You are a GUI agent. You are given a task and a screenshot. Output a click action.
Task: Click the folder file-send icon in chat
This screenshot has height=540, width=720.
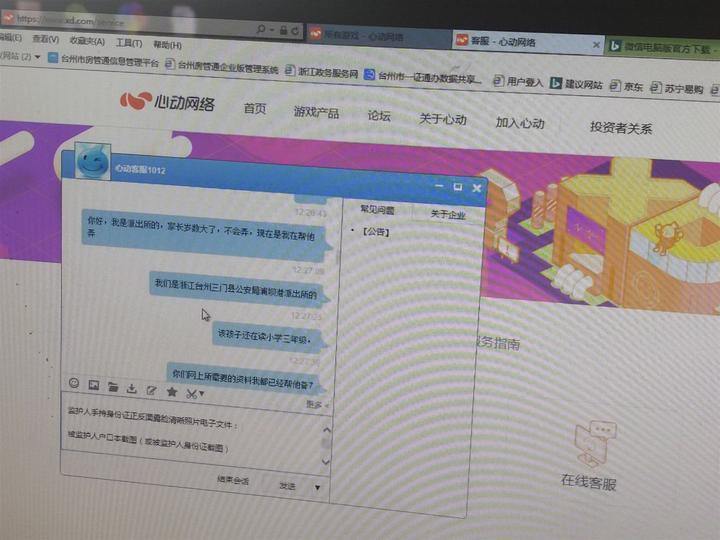coord(113,387)
